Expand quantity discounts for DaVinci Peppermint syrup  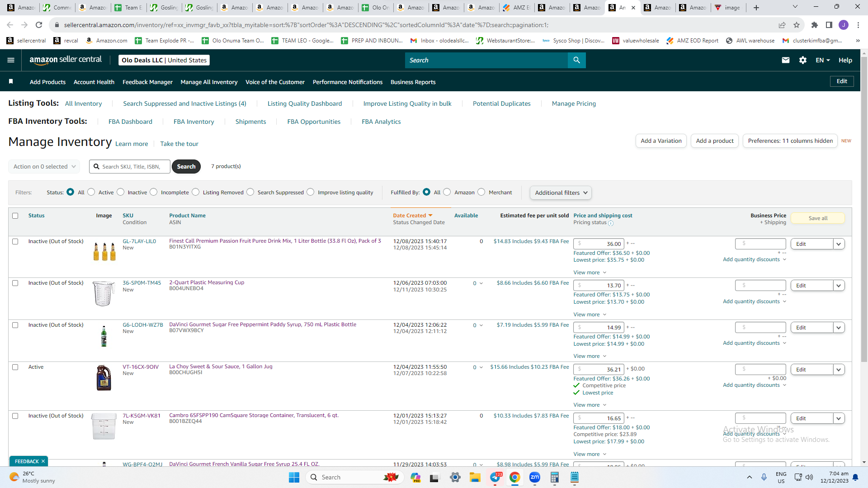(x=755, y=343)
